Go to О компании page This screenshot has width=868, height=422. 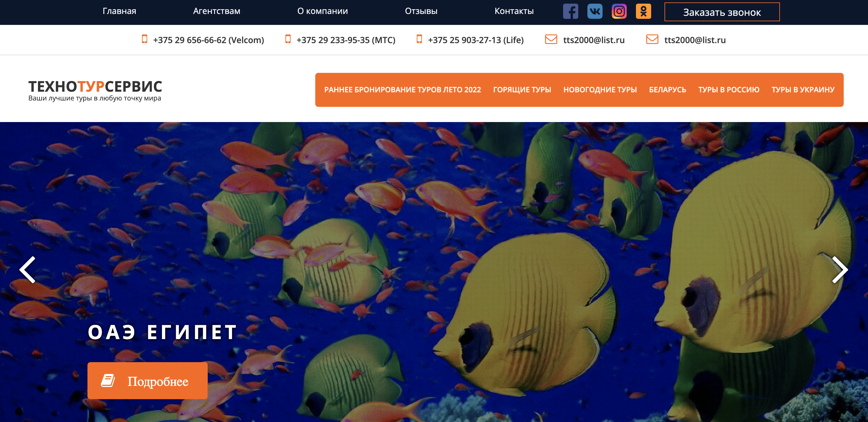click(322, 11)
